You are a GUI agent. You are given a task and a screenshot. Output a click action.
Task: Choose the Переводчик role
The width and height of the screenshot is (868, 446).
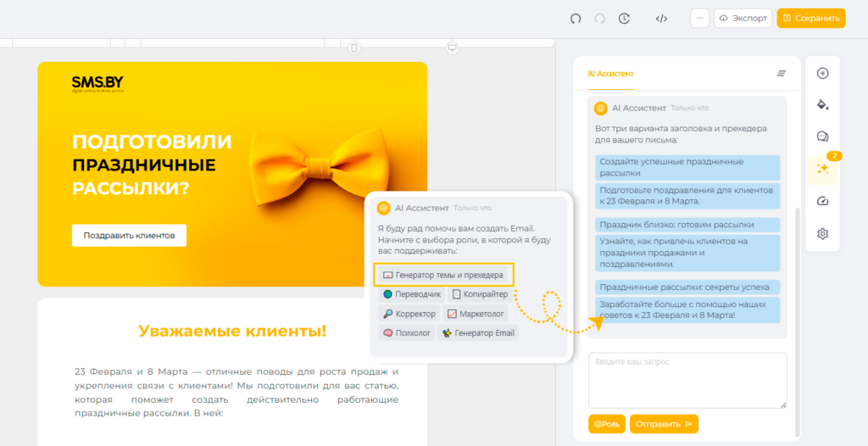tap(411, 294)
